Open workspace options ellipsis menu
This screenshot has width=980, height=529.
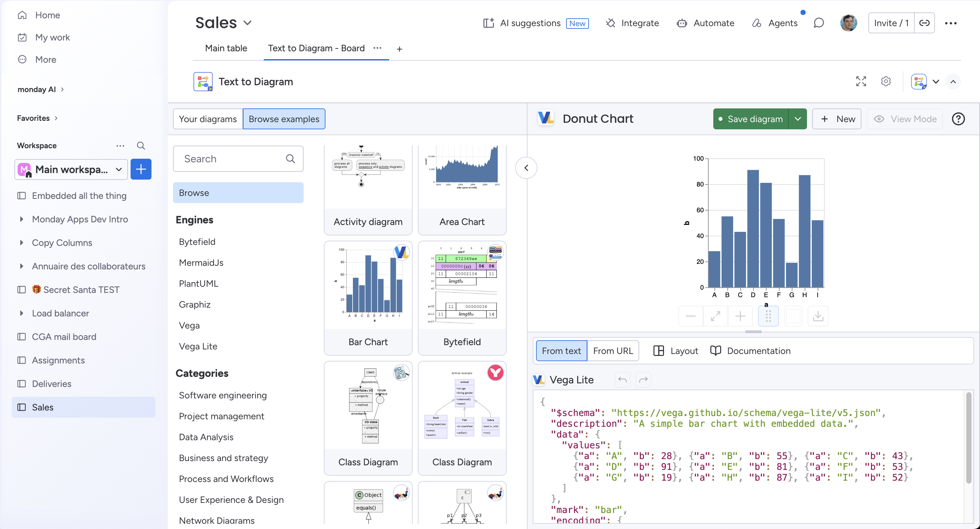120,146
